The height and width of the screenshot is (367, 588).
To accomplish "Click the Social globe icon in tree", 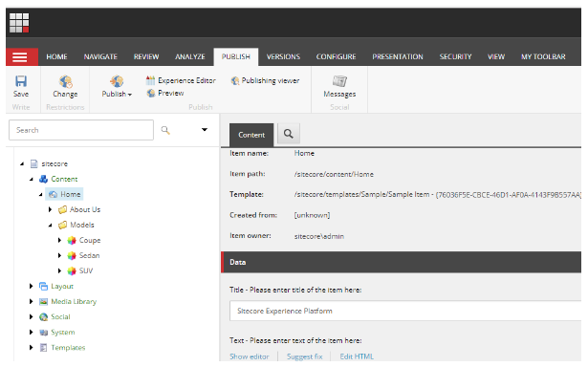I will tap(43, 317).
